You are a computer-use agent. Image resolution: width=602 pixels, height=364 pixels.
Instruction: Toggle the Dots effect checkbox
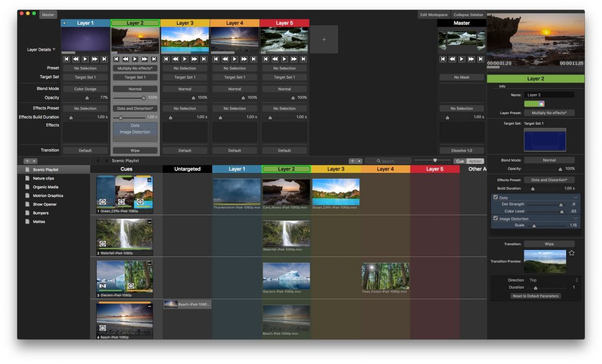pos(496,198)
